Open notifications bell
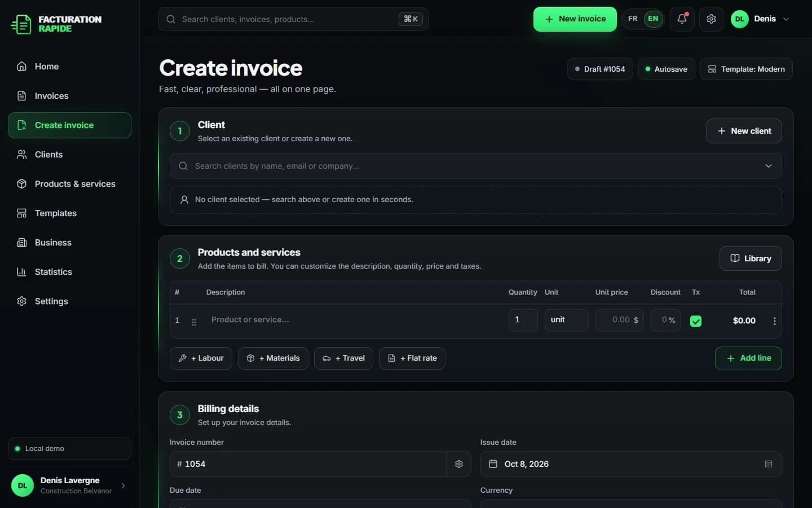Screen dimensions: 812x508 (682, 19)
